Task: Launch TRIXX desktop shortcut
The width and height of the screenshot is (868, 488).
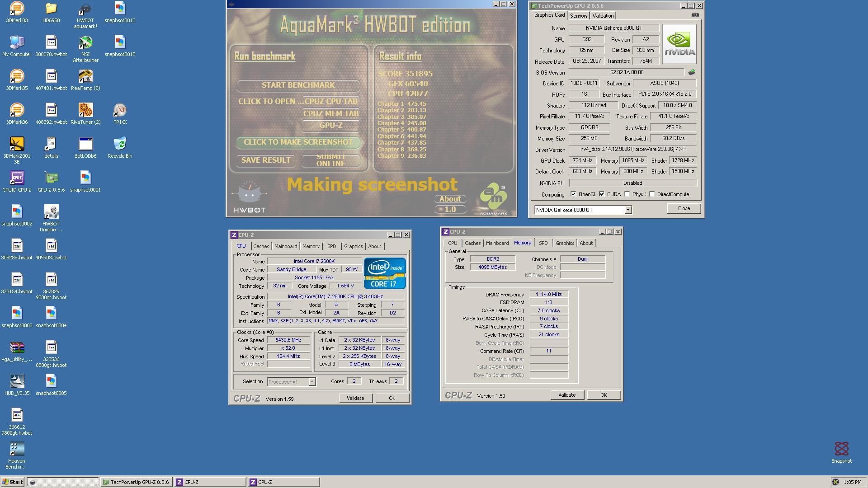Action: tap(120, 114)
